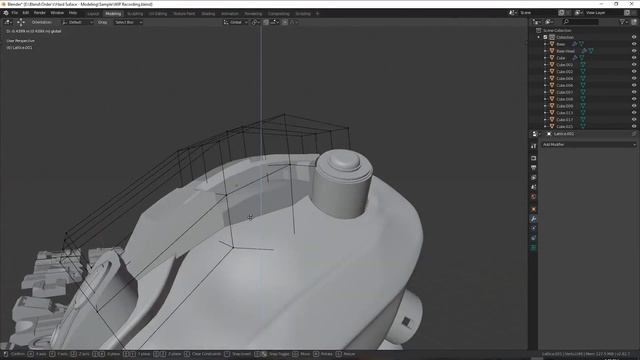Click the Add Workspace plus icon
640x360 pixels.
coord(318,13)
